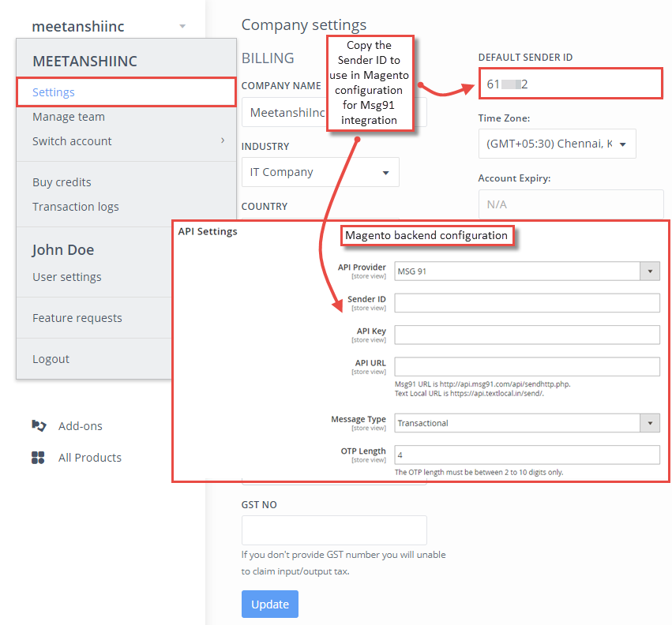Open Settings in the account menu
This screenshot has height=625, width=672.
[x=126, y=92]
